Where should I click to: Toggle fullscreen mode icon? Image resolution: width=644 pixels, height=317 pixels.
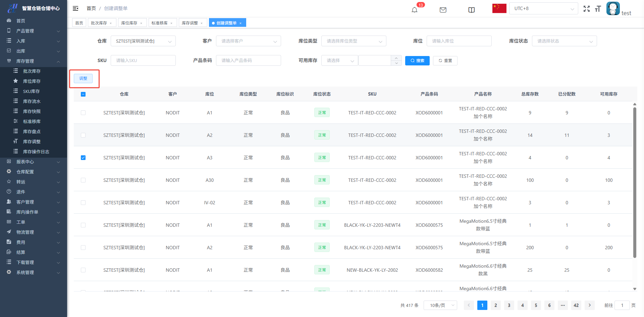586,9
